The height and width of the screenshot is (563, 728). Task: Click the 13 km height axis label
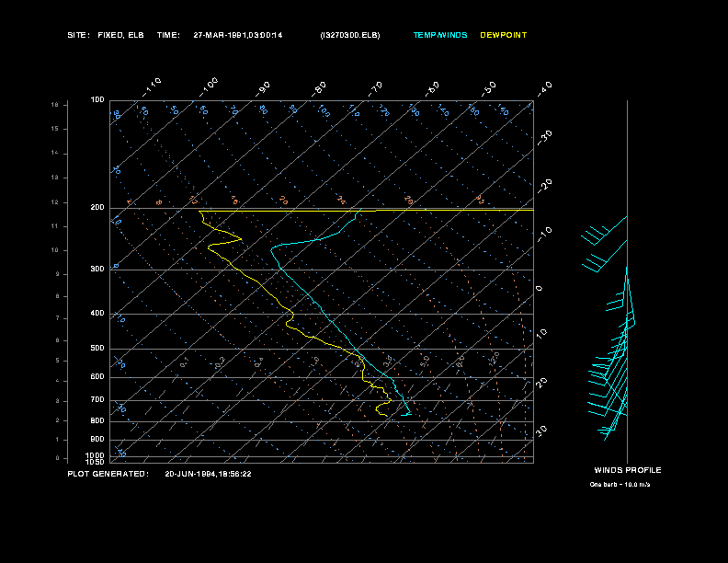[x=55, y=178]
